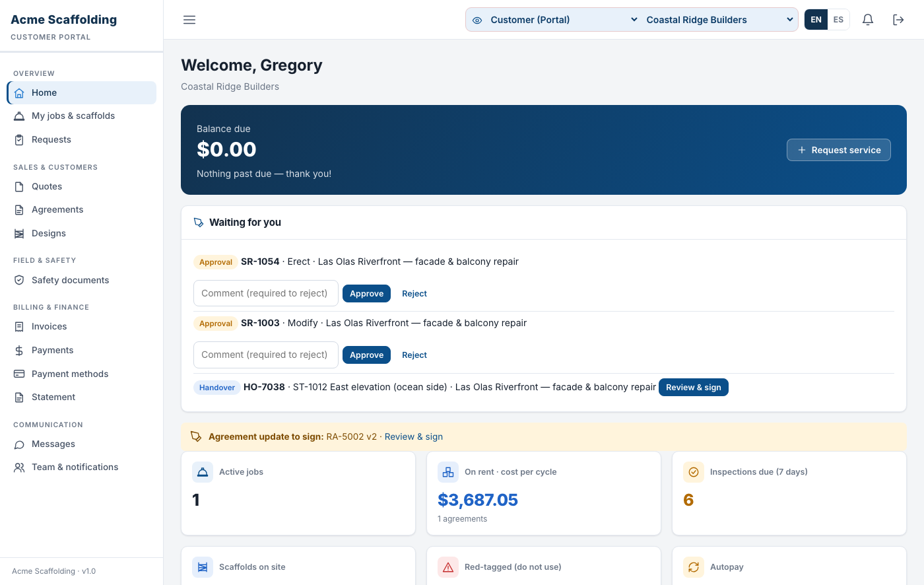Switch language to ES
This screenshot has width=924, height=585.
pyautogui.click(x=838, y=20)
